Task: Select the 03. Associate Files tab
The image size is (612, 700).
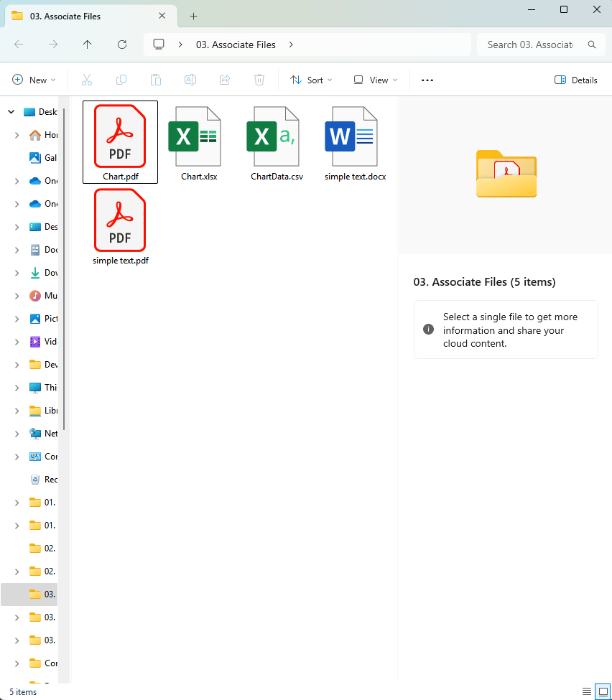Action: [79, 16]
